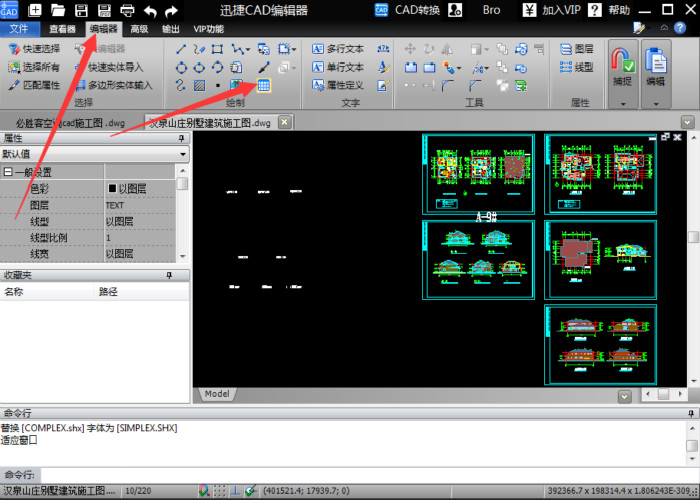Save the drawing with the floppy disk icon

81,10
